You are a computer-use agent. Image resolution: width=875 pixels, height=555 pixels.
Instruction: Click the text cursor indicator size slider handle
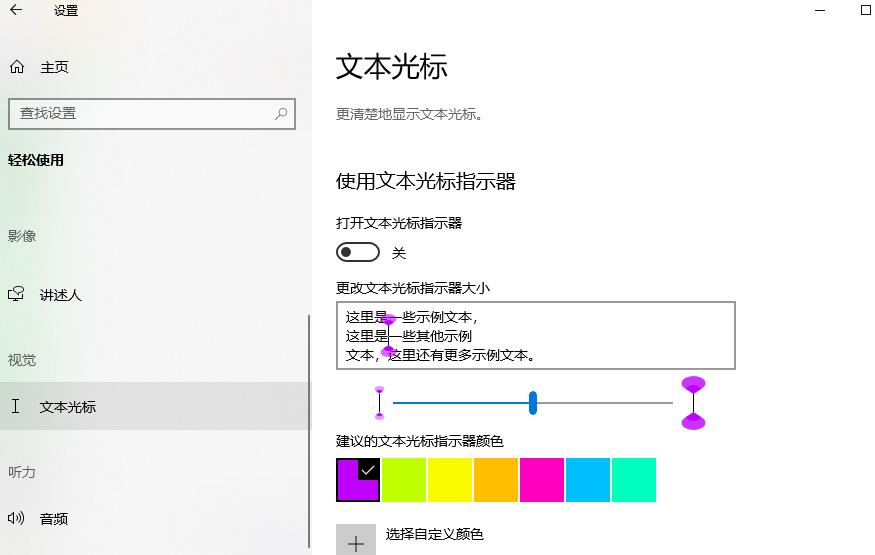[x=533, y=403]
